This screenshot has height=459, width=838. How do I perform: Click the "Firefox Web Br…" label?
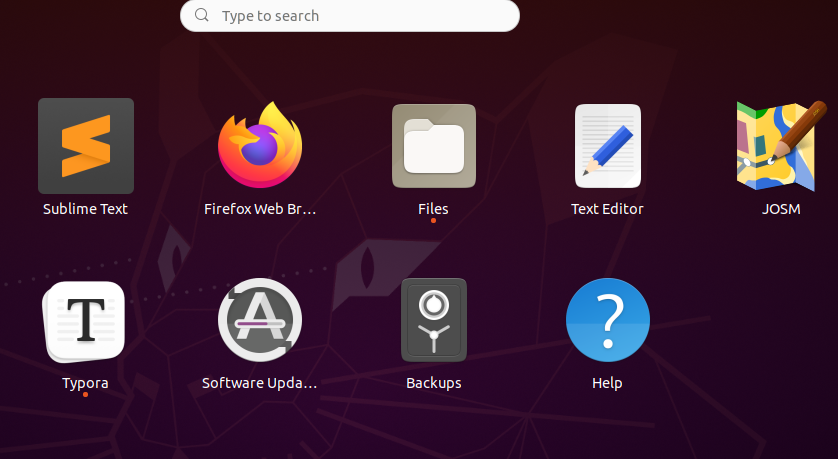(x=260, y=209)
